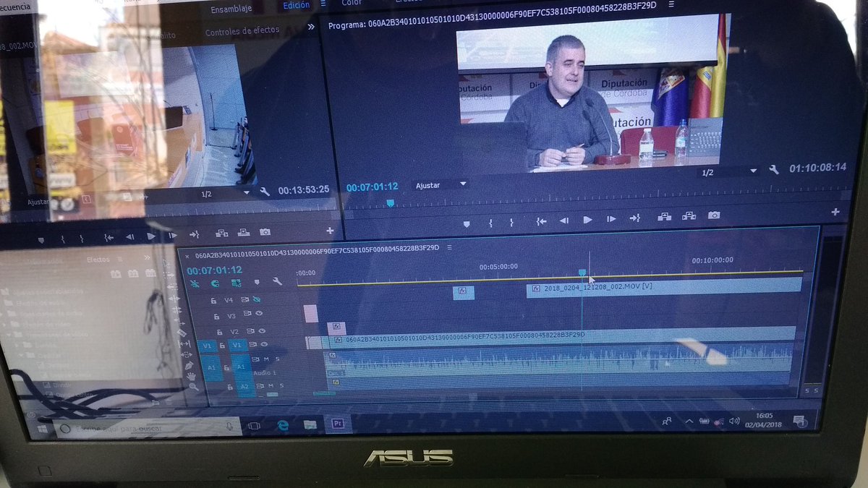Expand hidden Source panel tabs chevron

pyautogui.click(x=311, y=27)
